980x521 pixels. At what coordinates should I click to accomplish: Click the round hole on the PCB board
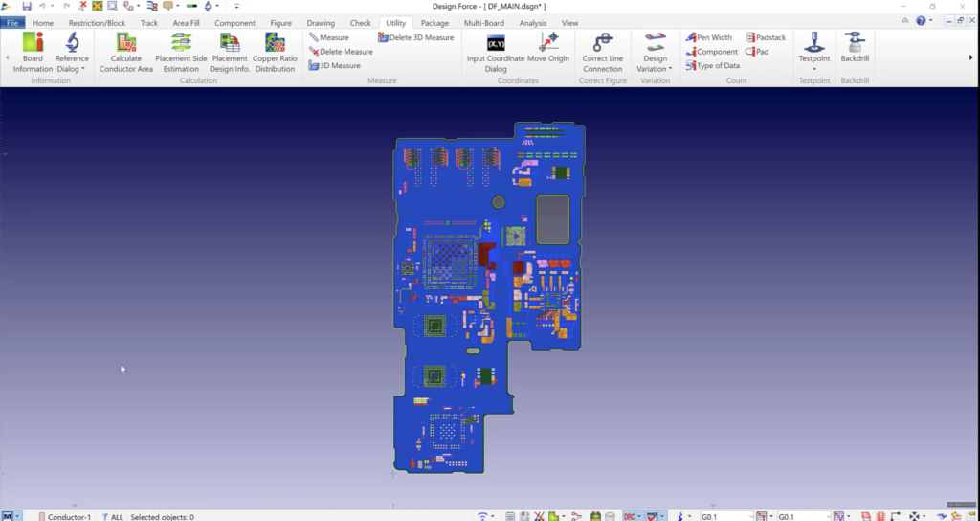coord(499,202)
